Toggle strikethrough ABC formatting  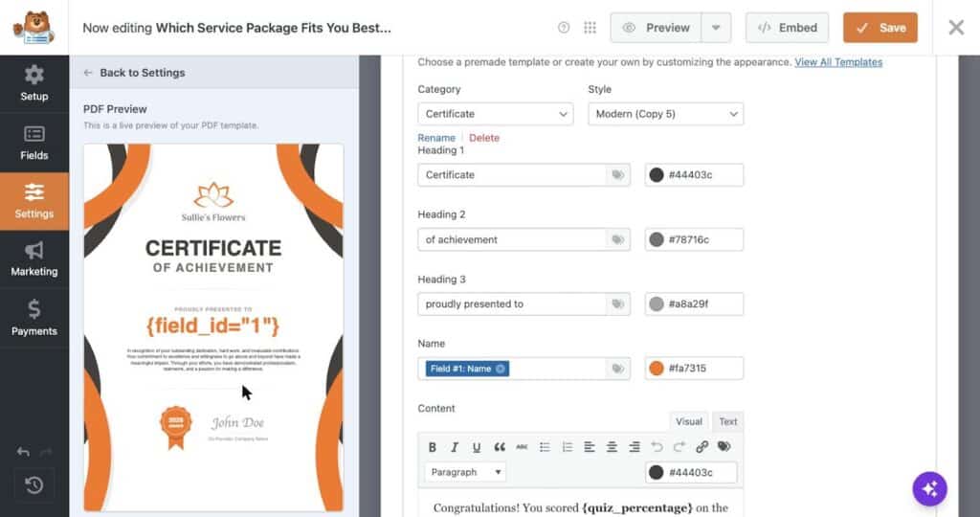[522, 447]
